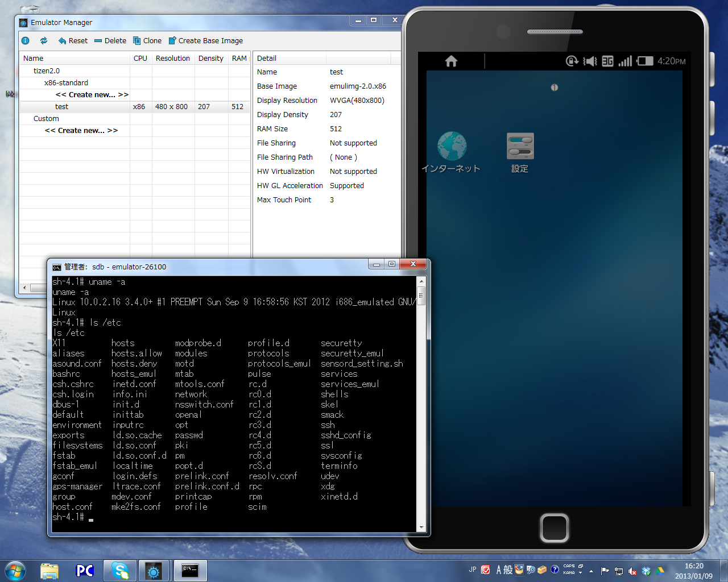
Task: Click the IME toolbox icon
Action: tap(542, 569)
